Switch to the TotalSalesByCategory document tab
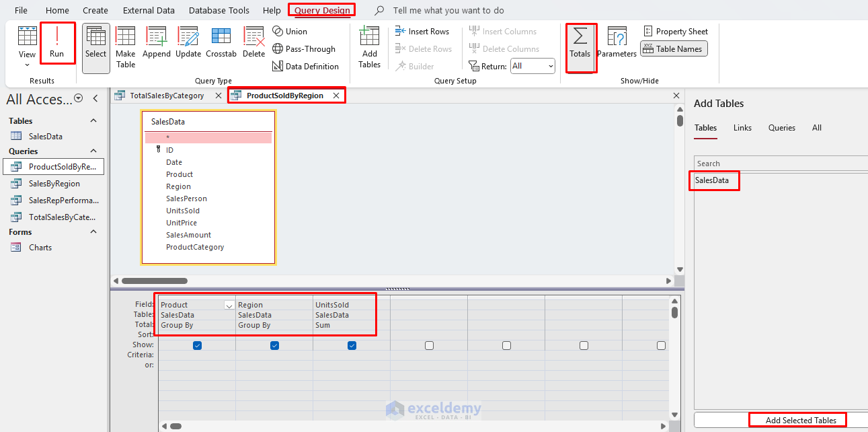The height and width of the screenshot is (432, 868). click(167, 96)
